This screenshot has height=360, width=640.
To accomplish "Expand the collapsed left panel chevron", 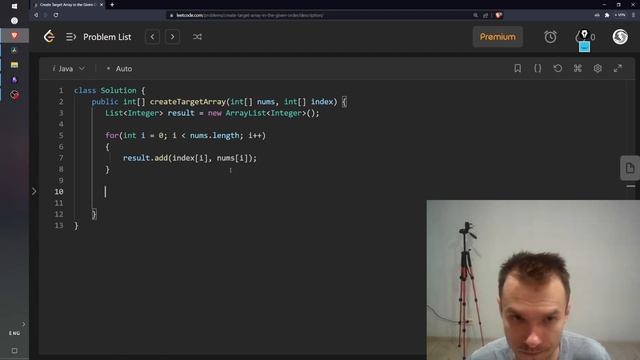I will click(34, 191).
